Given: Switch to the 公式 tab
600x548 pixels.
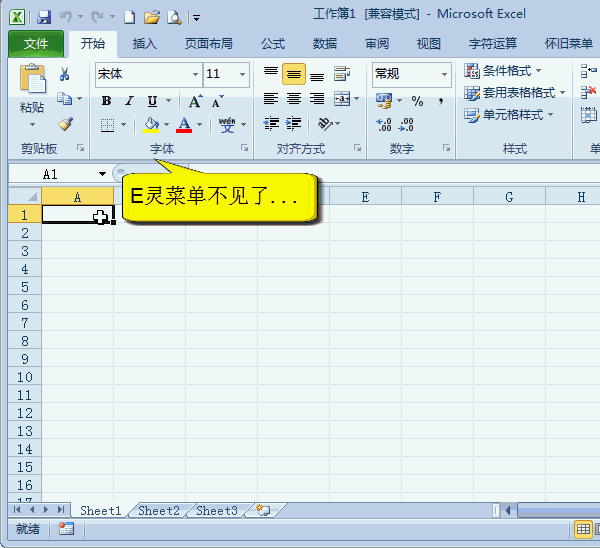Looking at the screenshot, I should 273,44.
